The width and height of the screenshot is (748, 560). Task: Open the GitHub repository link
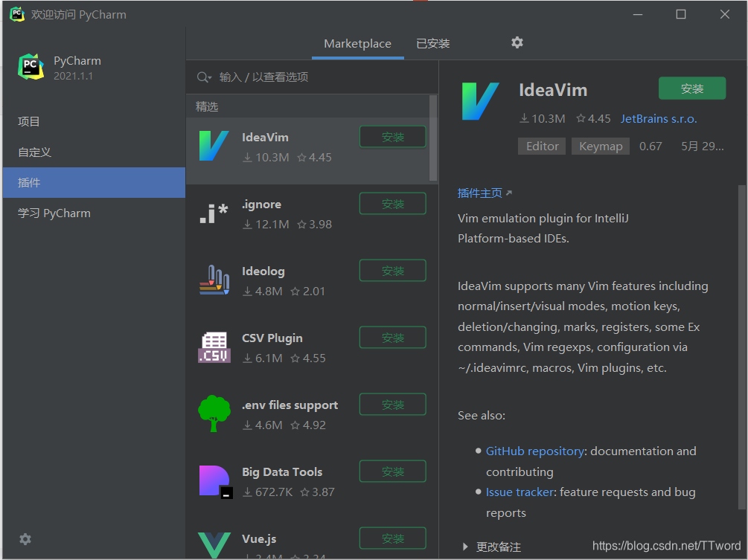click(x=534, y=451)
